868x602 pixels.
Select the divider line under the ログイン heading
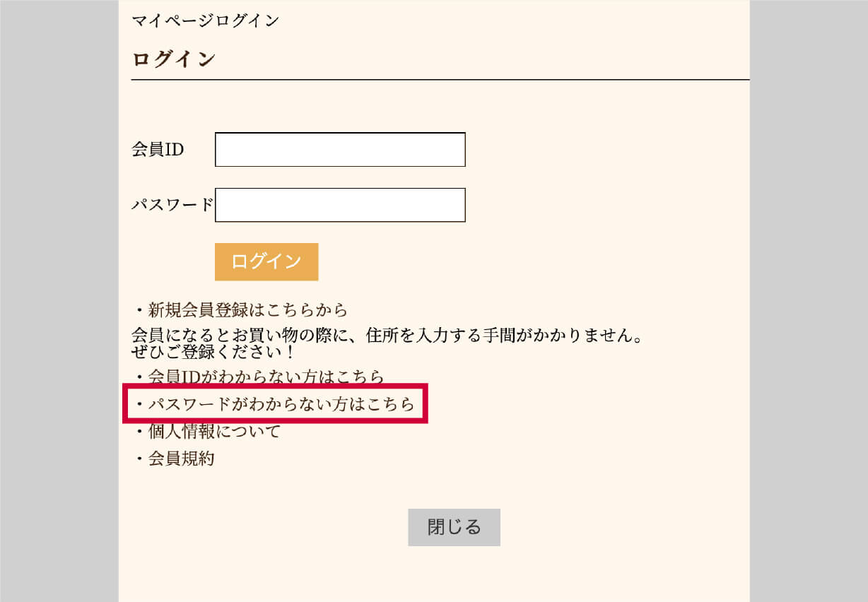coord(440,81)
